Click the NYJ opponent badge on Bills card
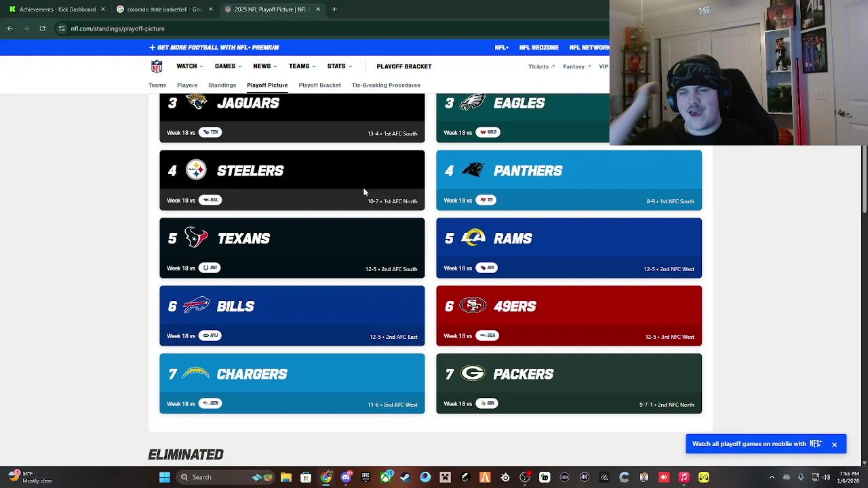Image resolution: width=868 pixels, height=488 pixels. pyautogui.click(x=210, y=335)
